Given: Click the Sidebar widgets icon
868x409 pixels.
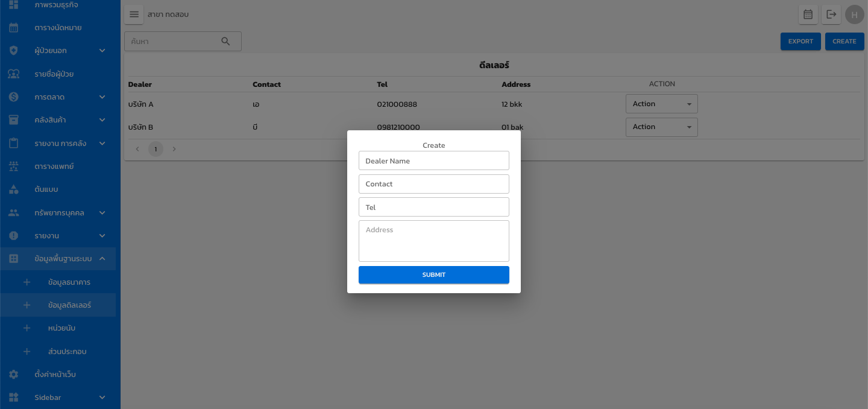Looking at the screenshot, I should click(13, 398).
